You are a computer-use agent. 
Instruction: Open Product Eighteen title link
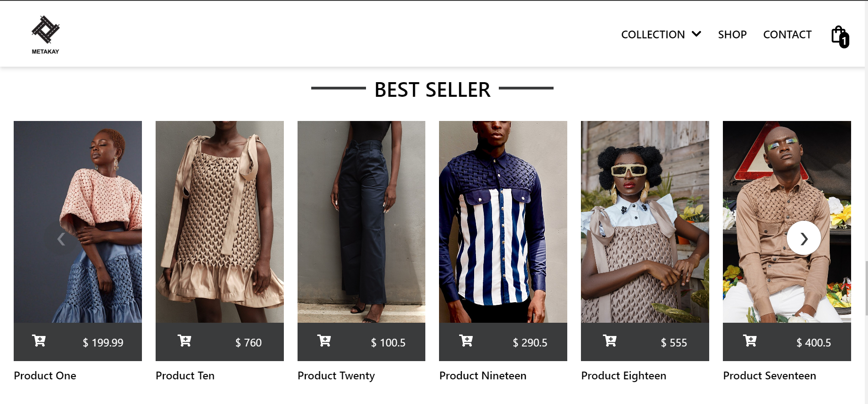623,376
